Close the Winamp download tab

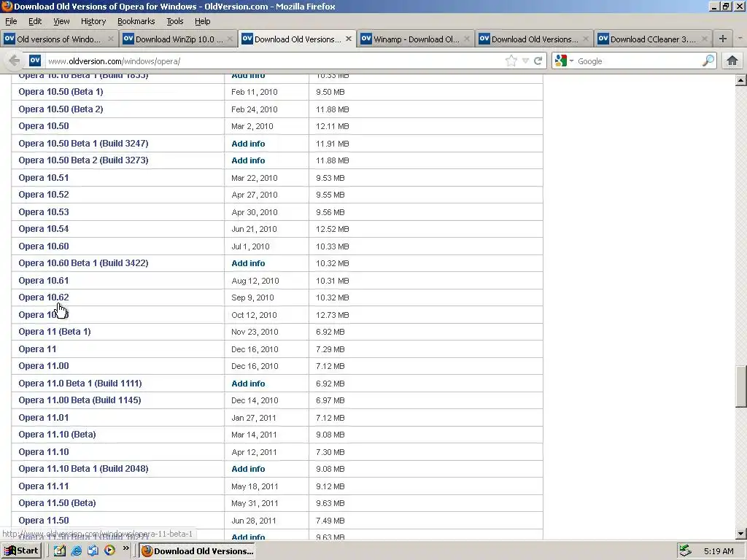coord(467,39)
